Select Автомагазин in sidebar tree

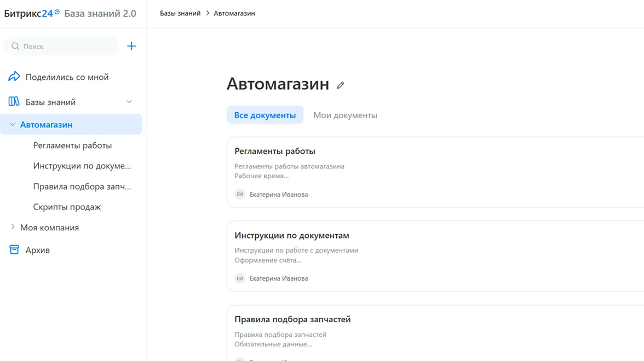point(71,124)
